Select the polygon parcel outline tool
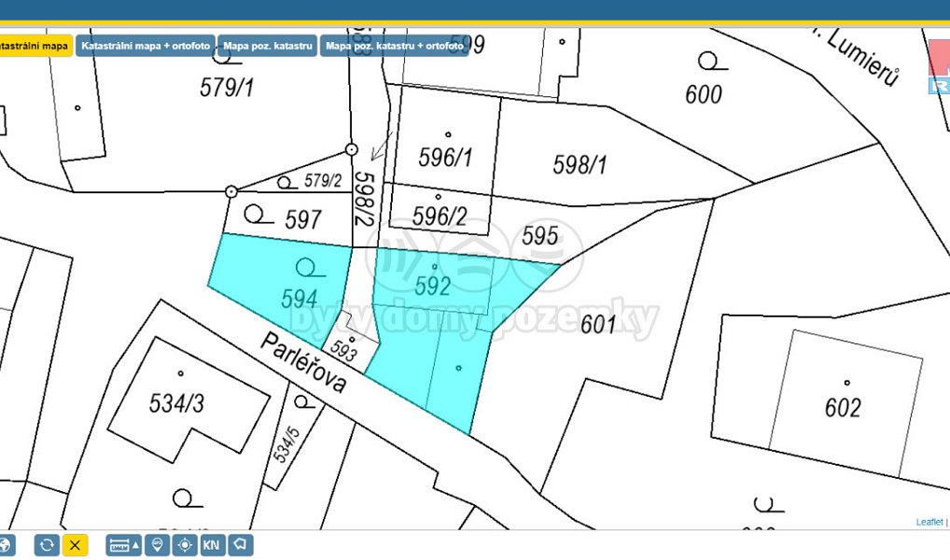950x560 pixels. coord(241,545)
